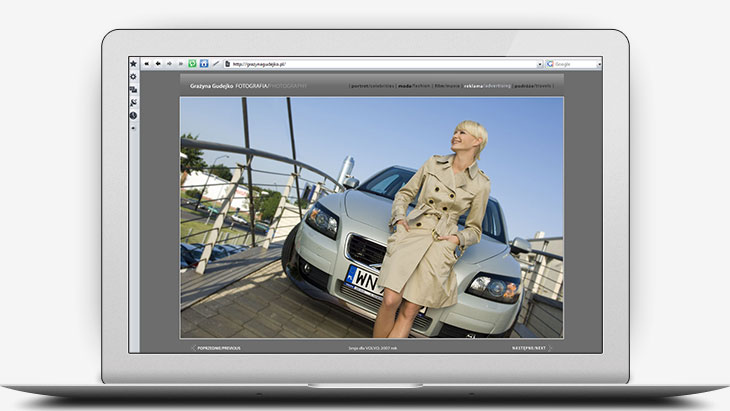This screenshot has height=411, width=730.
Task: Click the blue toolbar icon
Action: [204, 63]
